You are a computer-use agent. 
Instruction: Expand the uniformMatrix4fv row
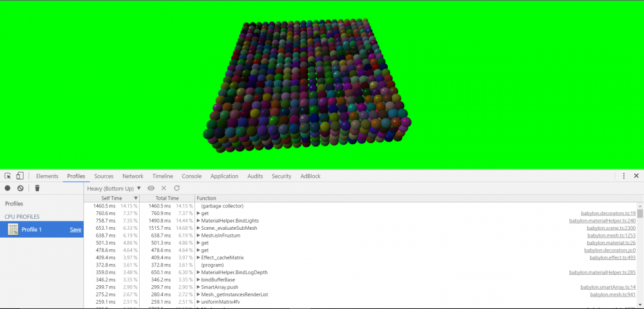pyautogui.click(x=198, y=302)
